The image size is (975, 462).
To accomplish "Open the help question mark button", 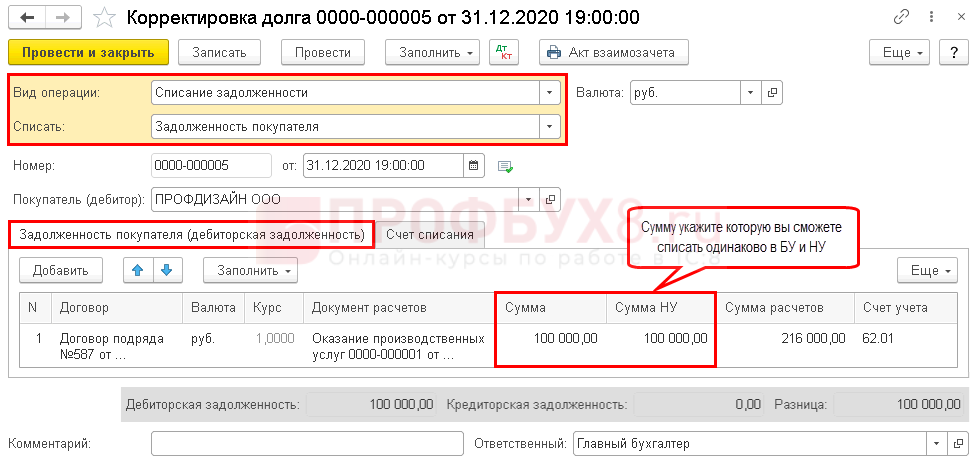I will [954, 52].
